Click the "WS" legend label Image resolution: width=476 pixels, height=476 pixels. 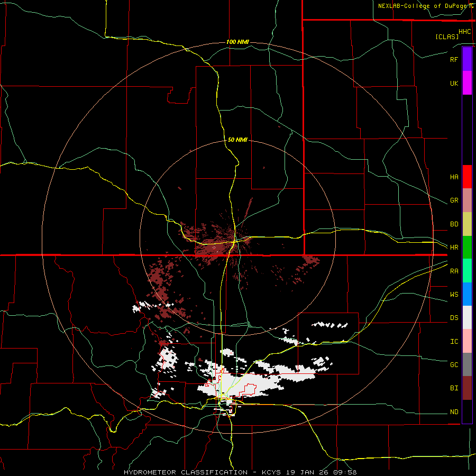pyautogui.click(x=454, y=294)
